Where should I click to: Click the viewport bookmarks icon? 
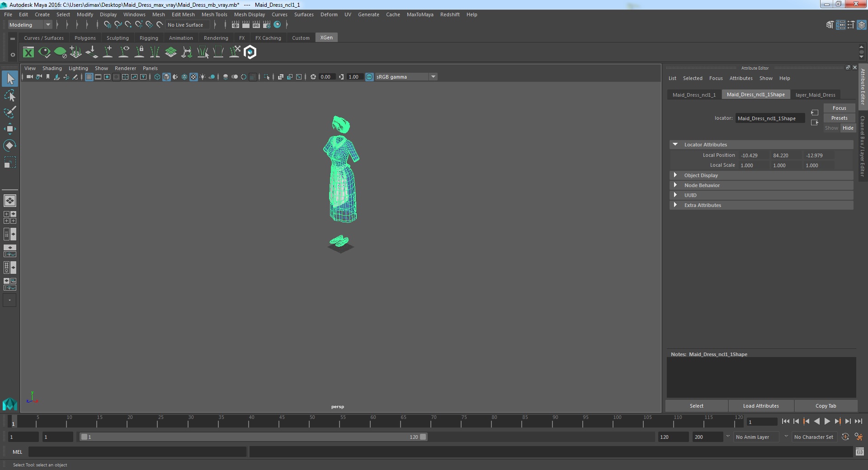pos(48,77)
